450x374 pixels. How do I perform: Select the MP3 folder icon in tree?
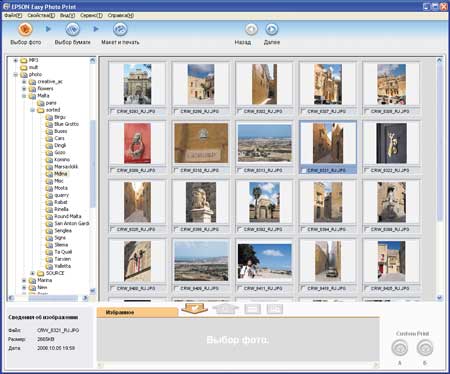point(24,60)
